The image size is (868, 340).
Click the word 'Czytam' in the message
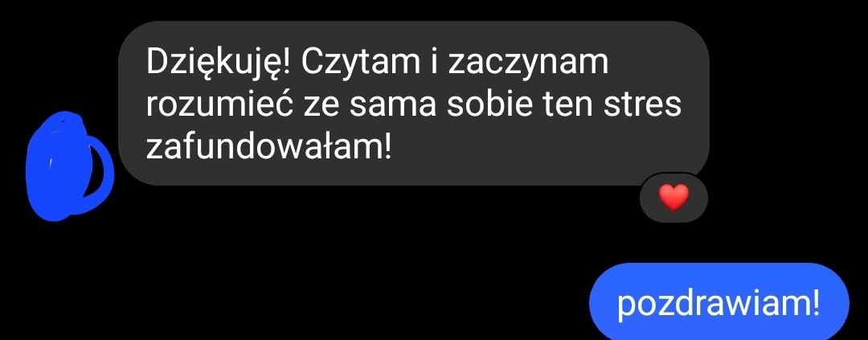pyautogui.click(x=361, y=64)
